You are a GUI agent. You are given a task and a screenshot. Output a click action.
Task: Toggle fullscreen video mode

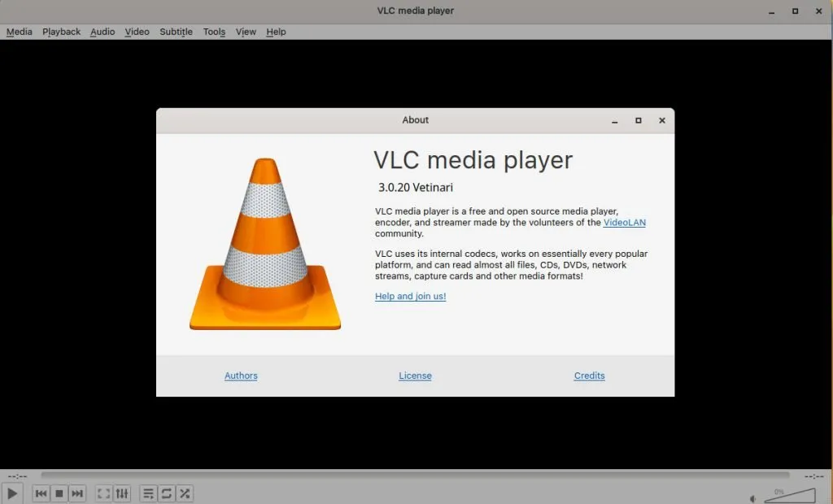103,493
